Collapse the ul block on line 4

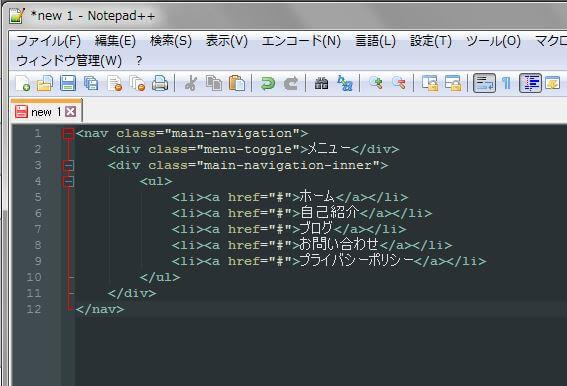(68, 182)
